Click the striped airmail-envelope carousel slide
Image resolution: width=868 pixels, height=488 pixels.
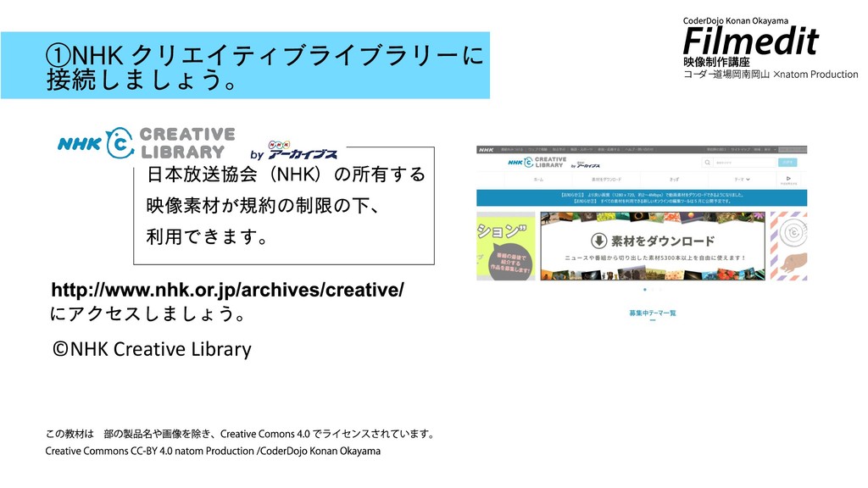point(789,247)
